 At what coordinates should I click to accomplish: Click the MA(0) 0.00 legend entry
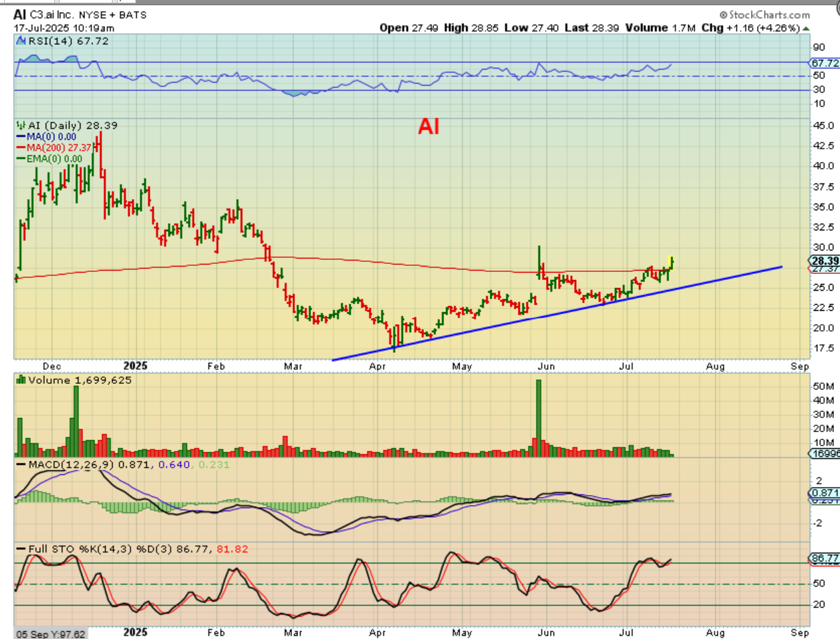[52, 137]
